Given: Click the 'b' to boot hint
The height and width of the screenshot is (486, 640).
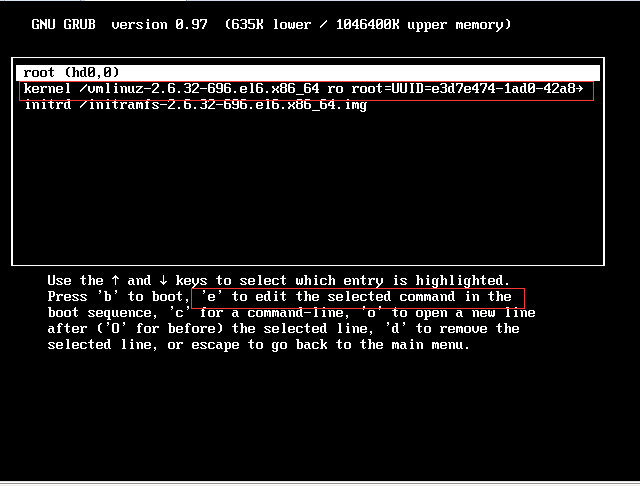Looking at the screenshot, I should 140,297.
